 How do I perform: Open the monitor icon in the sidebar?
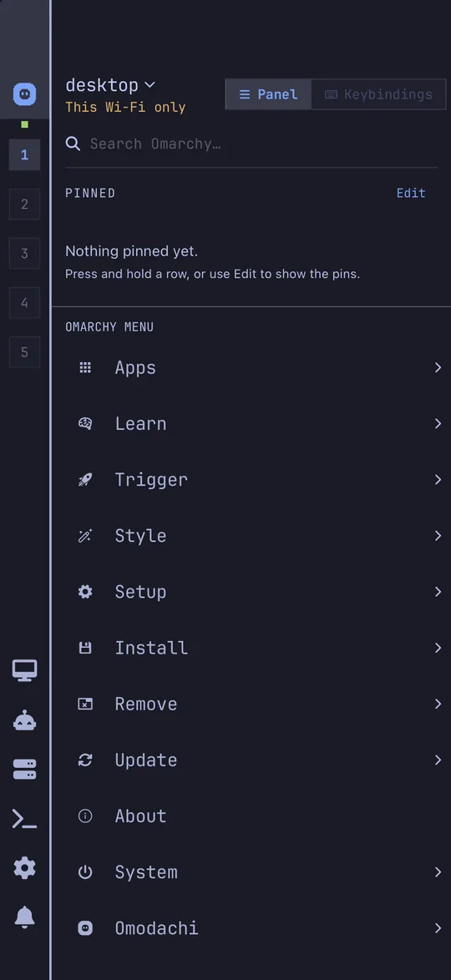click(x=24, y=670)
